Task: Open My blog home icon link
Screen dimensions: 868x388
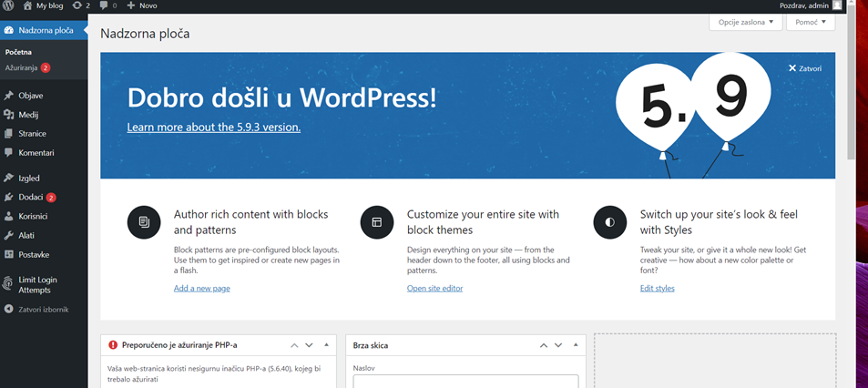Action: tap(27, 5)
